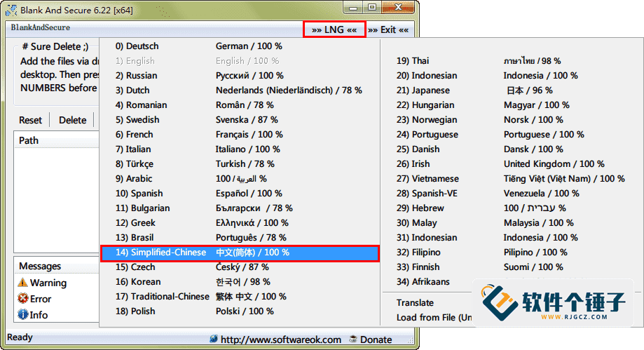Open the www.softwareok.com link
This screenshot has width=644, height=350.
[280, 339]
